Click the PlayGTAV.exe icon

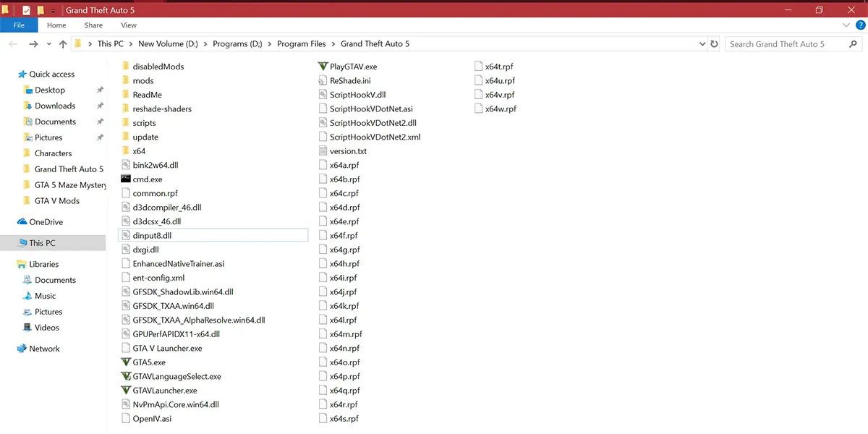[323, 67]
